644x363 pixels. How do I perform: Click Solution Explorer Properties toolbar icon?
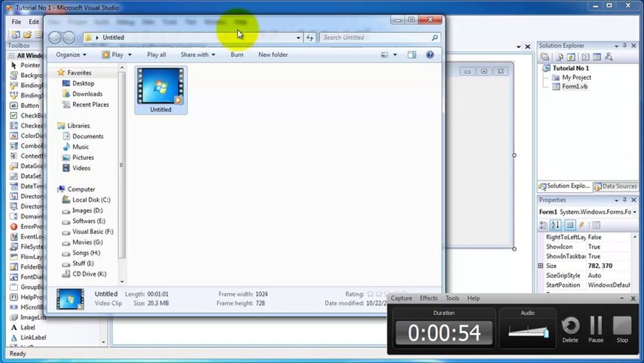click(545, 57)
